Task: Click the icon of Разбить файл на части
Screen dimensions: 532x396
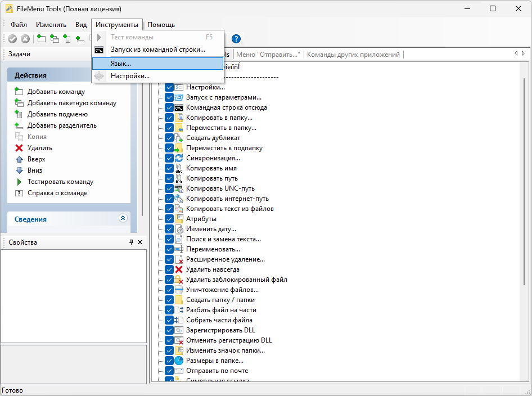Action: coord(179,310)
